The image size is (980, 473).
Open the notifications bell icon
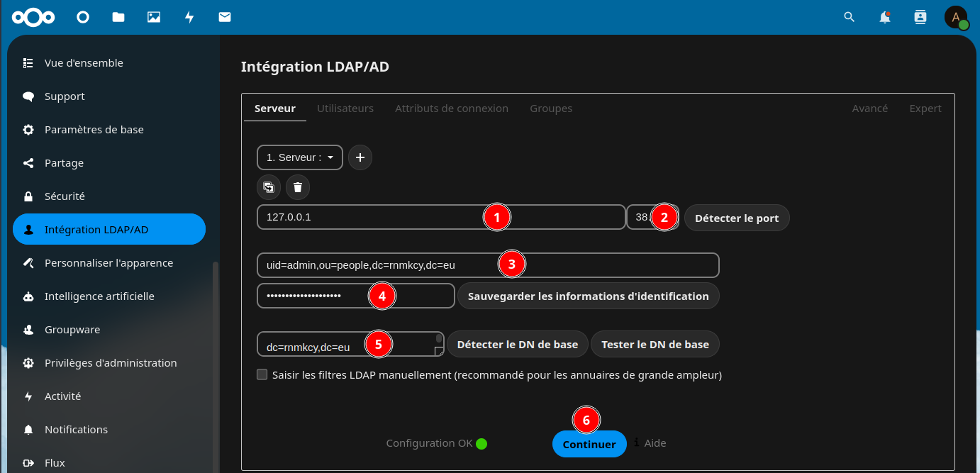tap(884, 17)
